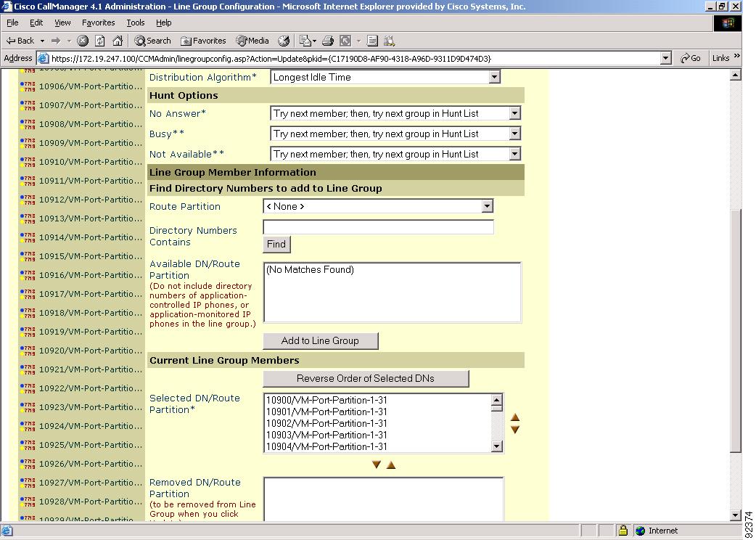
Task: Click the page scrollbar up arrow
Action: pyautogui.click(x=735, y=75)
